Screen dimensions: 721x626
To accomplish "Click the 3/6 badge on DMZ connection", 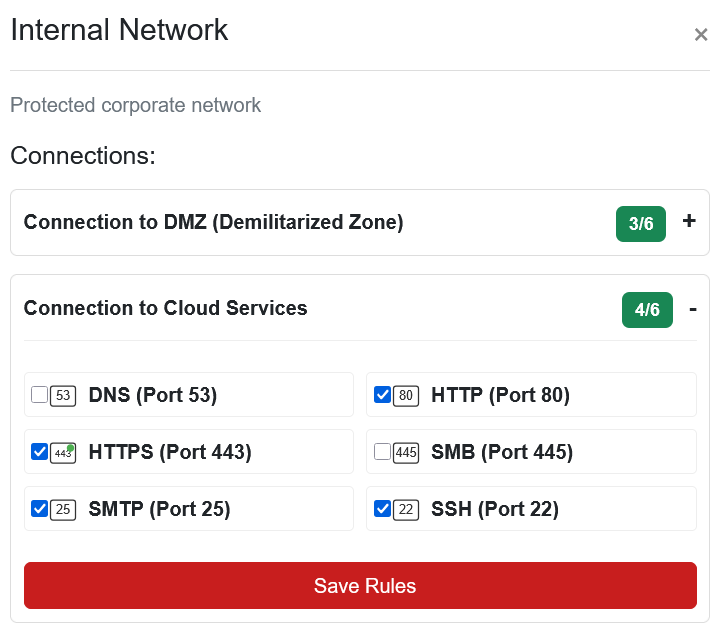I will tap(640, 224).
